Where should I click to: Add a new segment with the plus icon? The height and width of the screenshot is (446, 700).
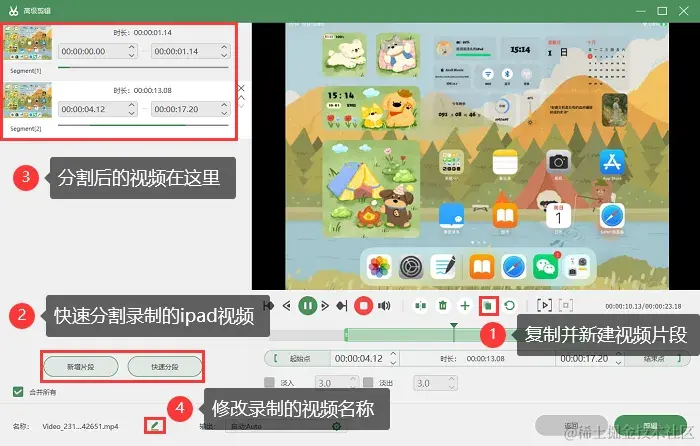click(x=465, y=306)
